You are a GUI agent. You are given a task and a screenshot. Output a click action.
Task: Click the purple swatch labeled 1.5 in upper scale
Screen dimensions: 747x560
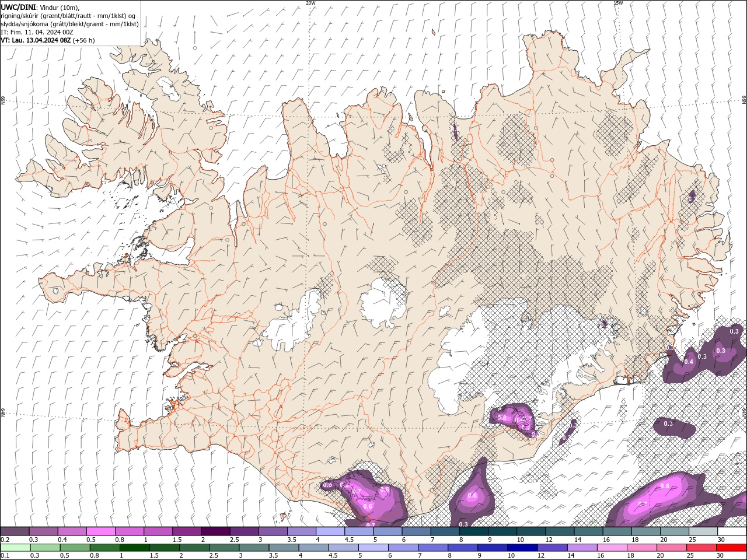(187, 531)
